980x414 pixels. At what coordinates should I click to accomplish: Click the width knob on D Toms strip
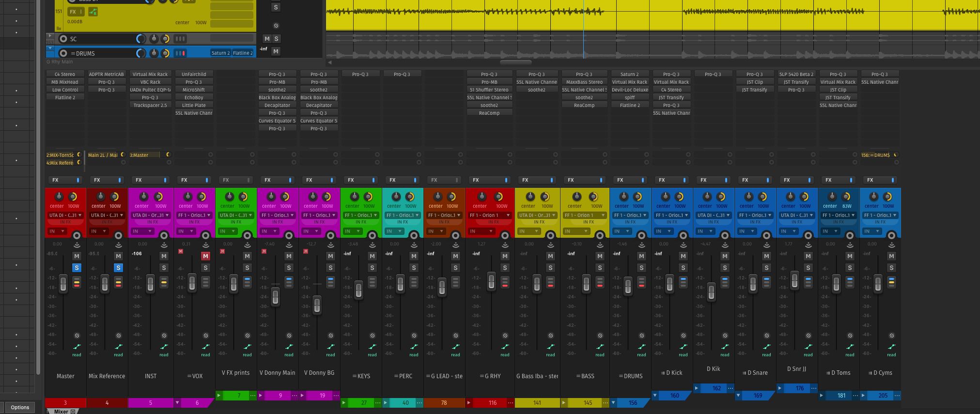pyautogui.click(x=846, y=197)
